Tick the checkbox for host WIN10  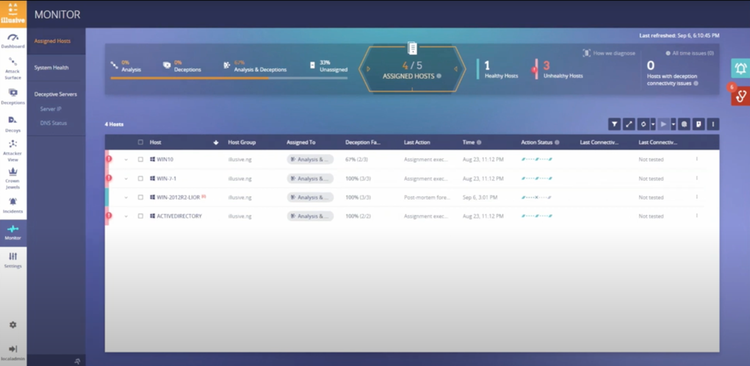140,159
